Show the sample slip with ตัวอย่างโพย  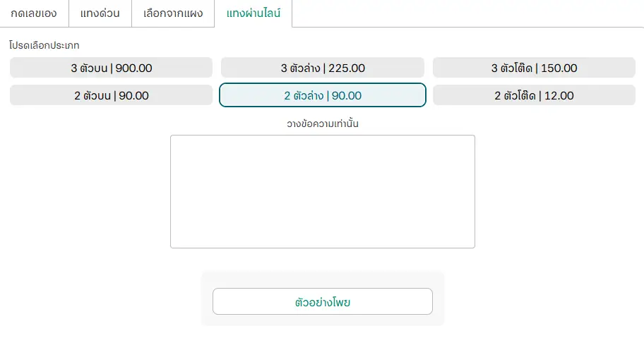(x=323, y=301)
